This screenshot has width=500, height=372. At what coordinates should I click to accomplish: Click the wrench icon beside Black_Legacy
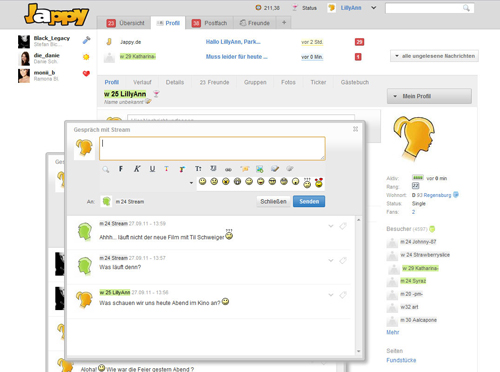[x=86, y=40]
